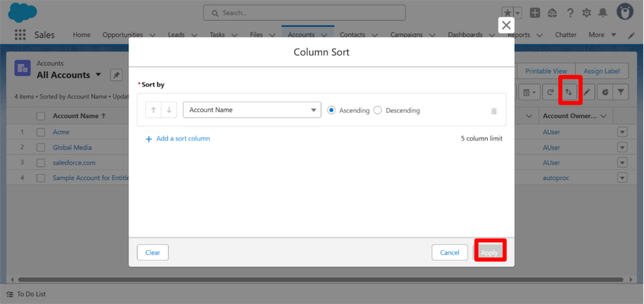Open the Notifications bell icon

coord(603,13)
